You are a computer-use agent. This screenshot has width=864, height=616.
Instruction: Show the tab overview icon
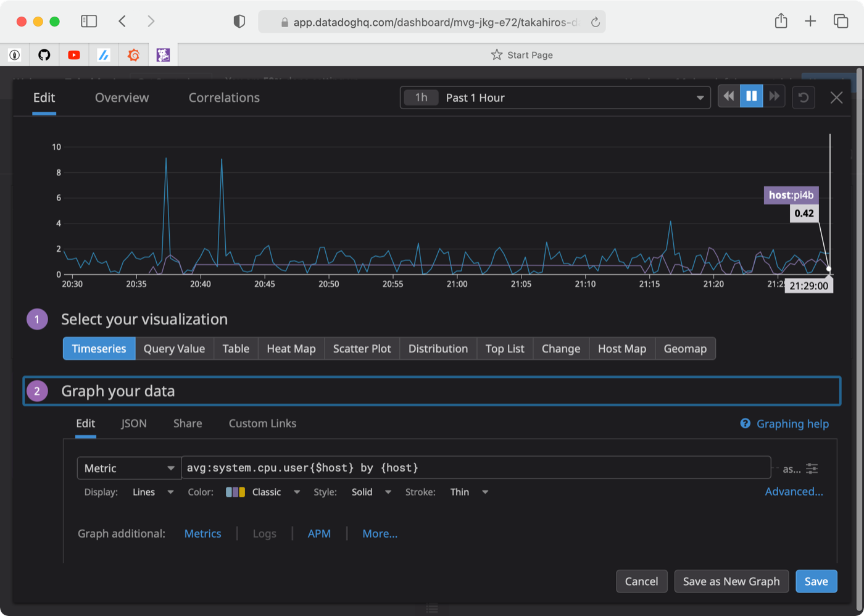[841, 22]
